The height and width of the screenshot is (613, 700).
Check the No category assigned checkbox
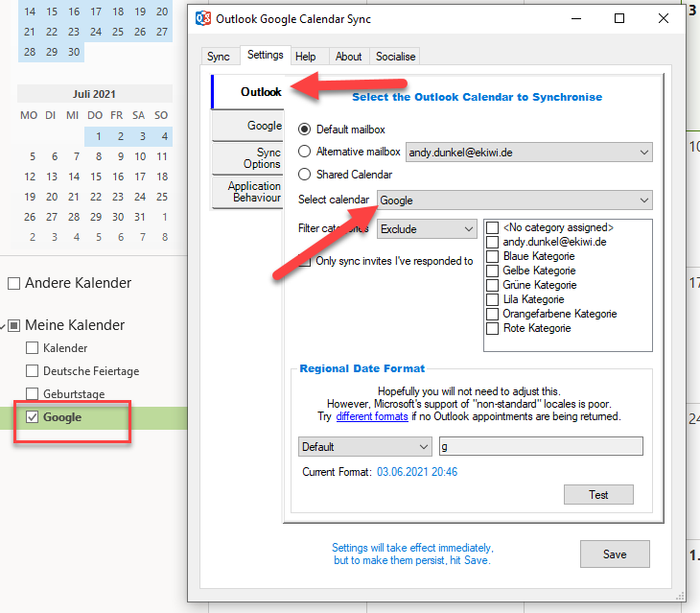[493, 227]
